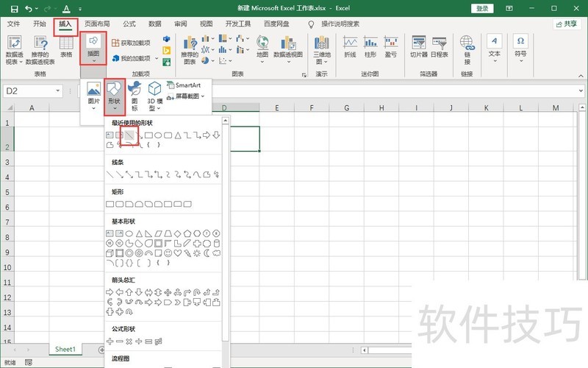Viewport: 588px width, 368px height.
Task: Select the Smiley Face basic shape
Action: [168, 253]
